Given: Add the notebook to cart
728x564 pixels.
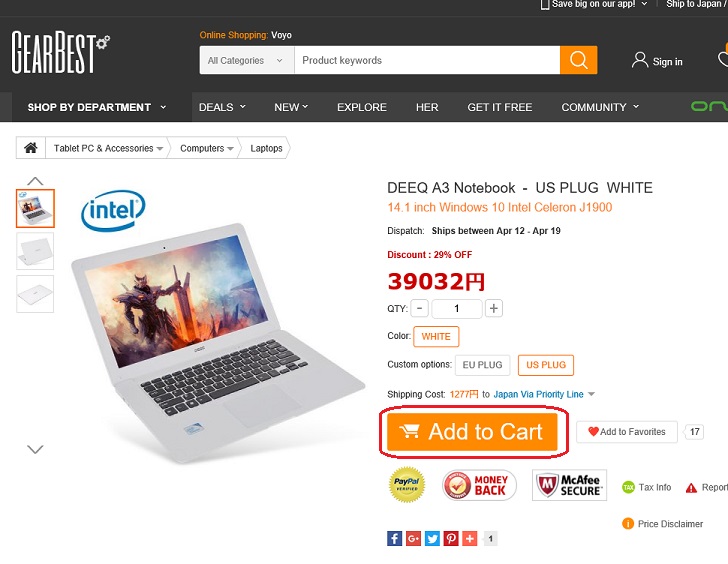Looking at the screenshot, I should click(472, 432).
